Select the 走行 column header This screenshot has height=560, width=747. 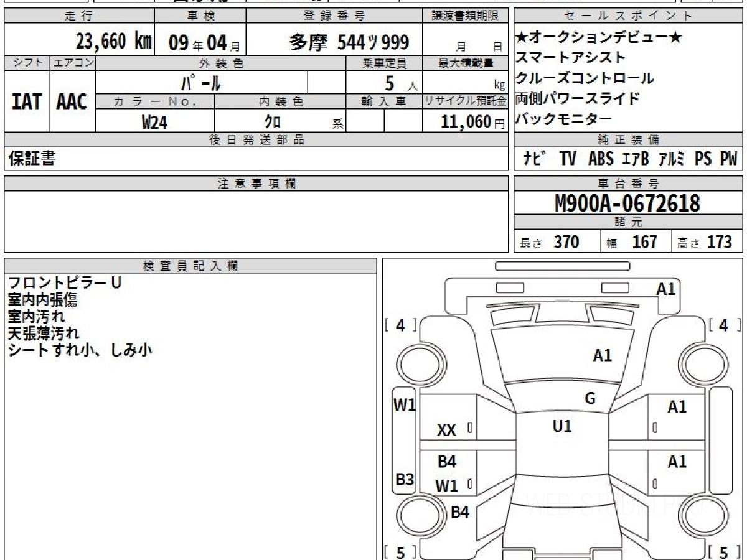(x=79, y=16)
